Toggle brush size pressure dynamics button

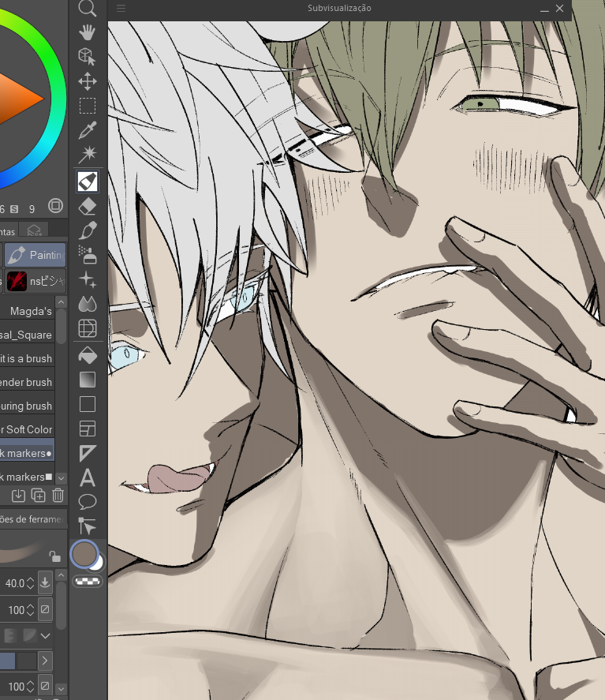pyautogui.click(x=45, y=582)
